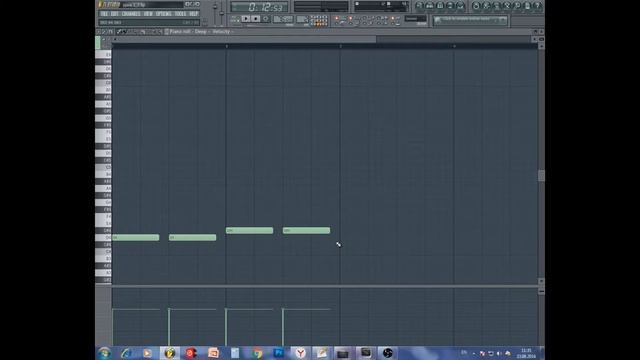Screen dimensions: 640x360
Task: Open the Deep target channel selector
Action: [x=200, y=31]
